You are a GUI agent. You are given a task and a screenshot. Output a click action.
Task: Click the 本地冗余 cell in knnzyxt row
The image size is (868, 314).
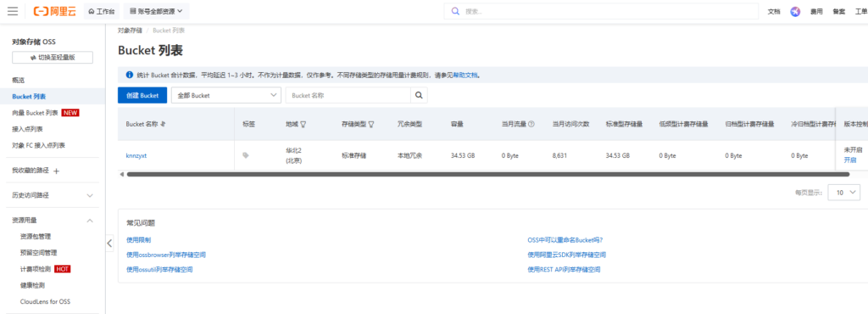click(409, 155)
